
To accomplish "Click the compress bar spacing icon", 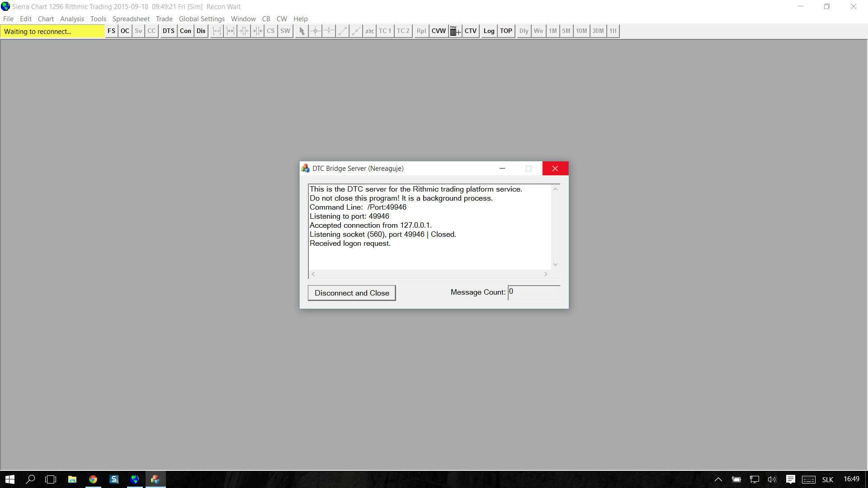I will [x=244, y=31].
